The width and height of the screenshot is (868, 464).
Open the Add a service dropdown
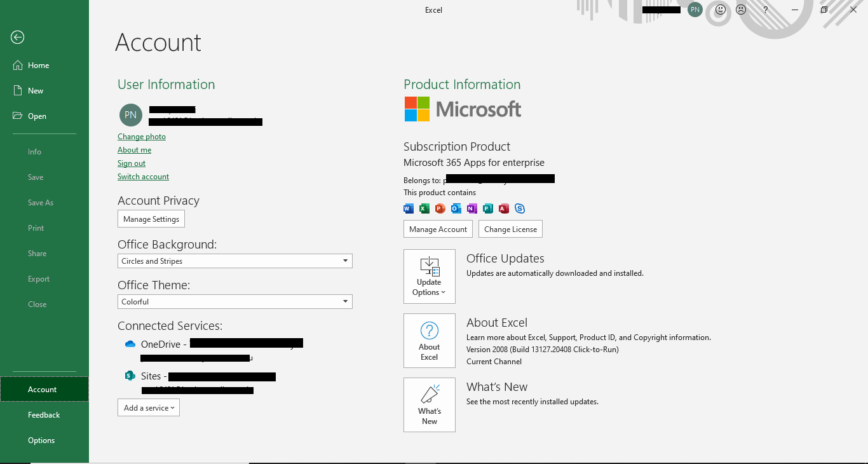(149, 407)
